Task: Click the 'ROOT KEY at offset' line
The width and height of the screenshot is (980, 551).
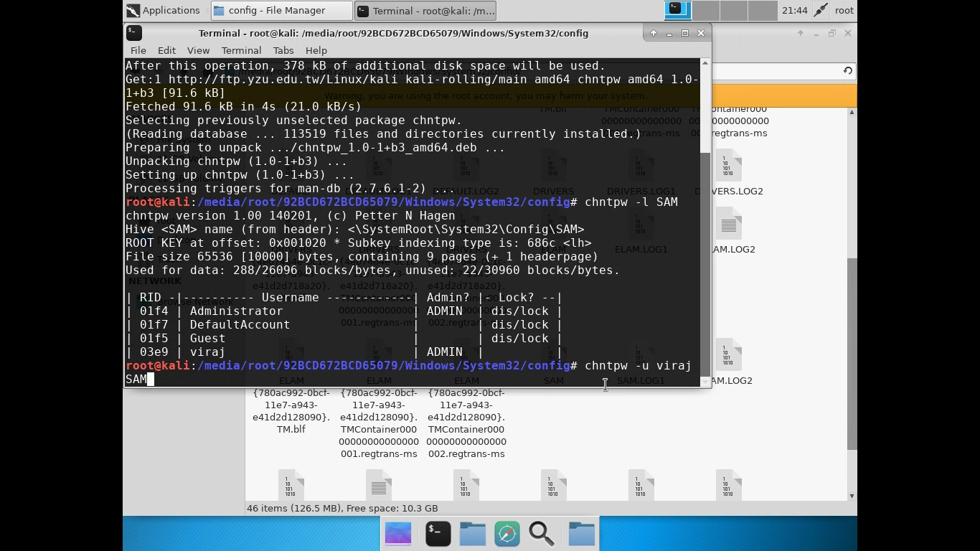Action: point(358,242)
